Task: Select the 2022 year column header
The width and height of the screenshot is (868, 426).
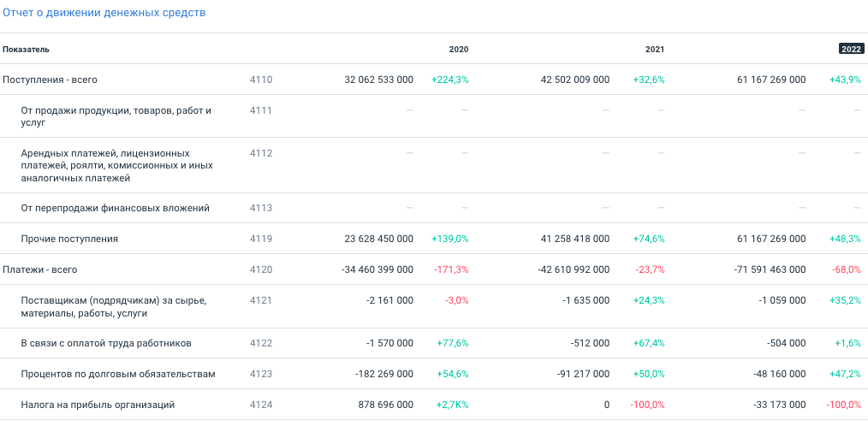Action: pos(851,50)
